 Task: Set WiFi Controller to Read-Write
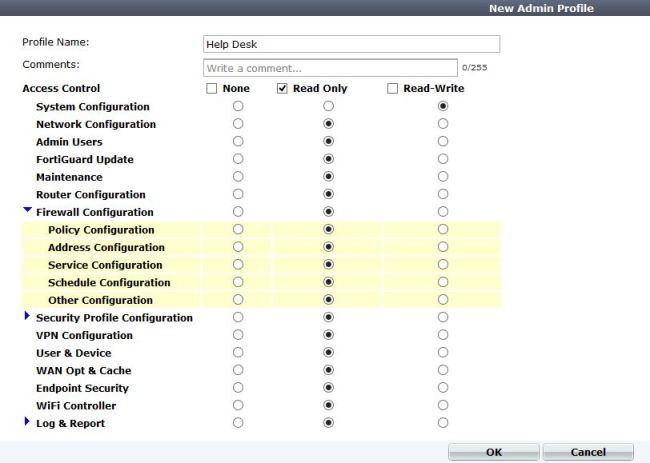(x=443, y=405)
